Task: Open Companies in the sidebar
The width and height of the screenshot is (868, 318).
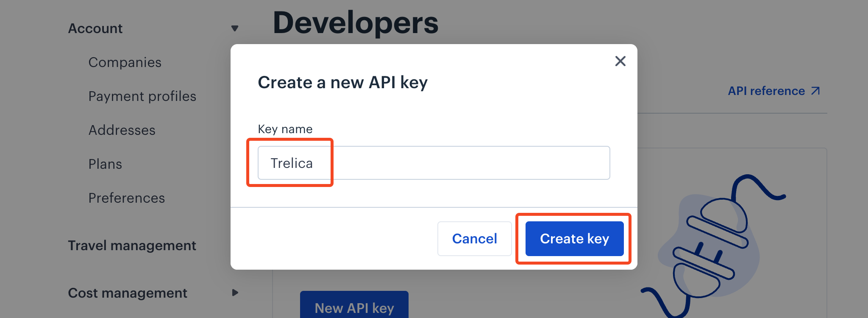Action: pyautogui.click(x=125, y=62)
